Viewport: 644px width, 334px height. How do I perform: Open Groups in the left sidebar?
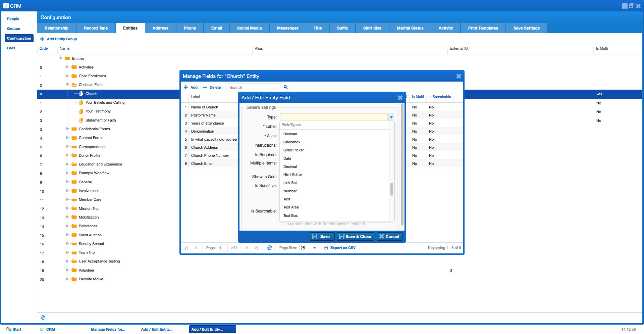click(x=13, y=29)
